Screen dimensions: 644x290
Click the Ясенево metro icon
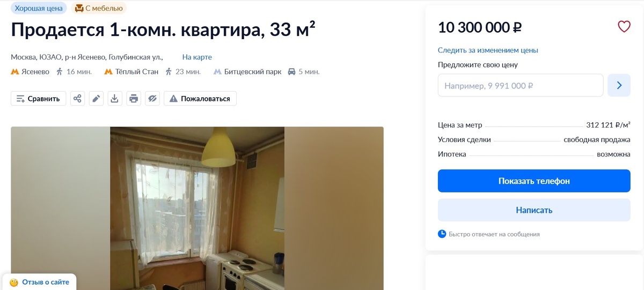point(15,72)
